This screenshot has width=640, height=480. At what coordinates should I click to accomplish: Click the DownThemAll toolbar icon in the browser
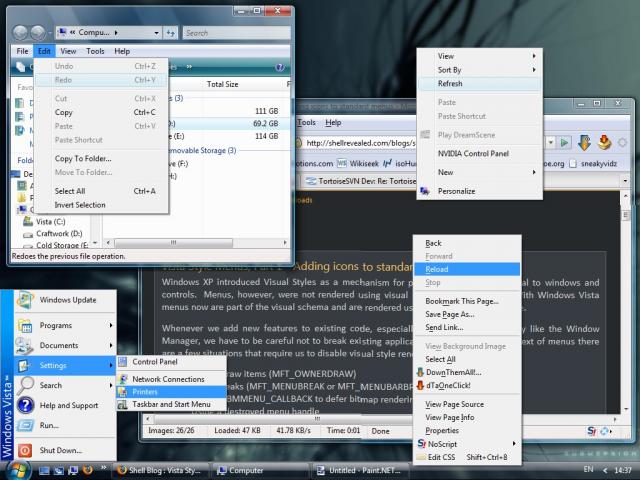click(584, 142)
